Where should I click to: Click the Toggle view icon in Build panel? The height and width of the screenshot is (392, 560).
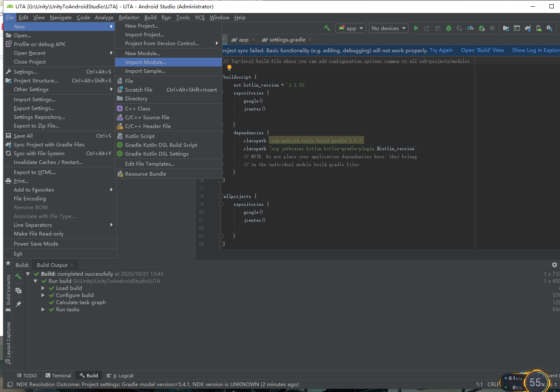[18, 290]
